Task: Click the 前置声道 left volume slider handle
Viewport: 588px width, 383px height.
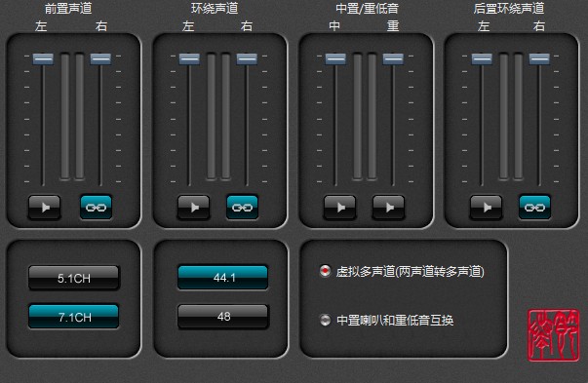Action: tap(43, 58)
